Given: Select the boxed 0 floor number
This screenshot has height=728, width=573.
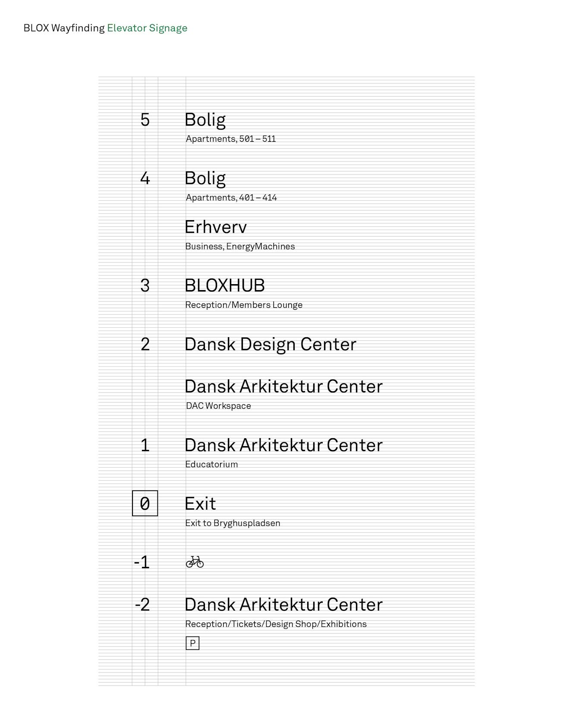Looking at the screenshot, I should (x=145, y=503).
